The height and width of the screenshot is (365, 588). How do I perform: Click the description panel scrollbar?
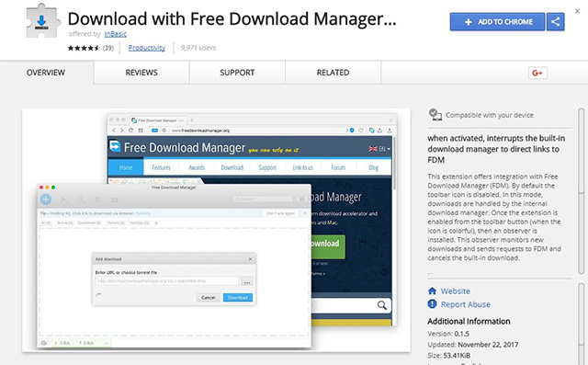click(x=582, y=191)
